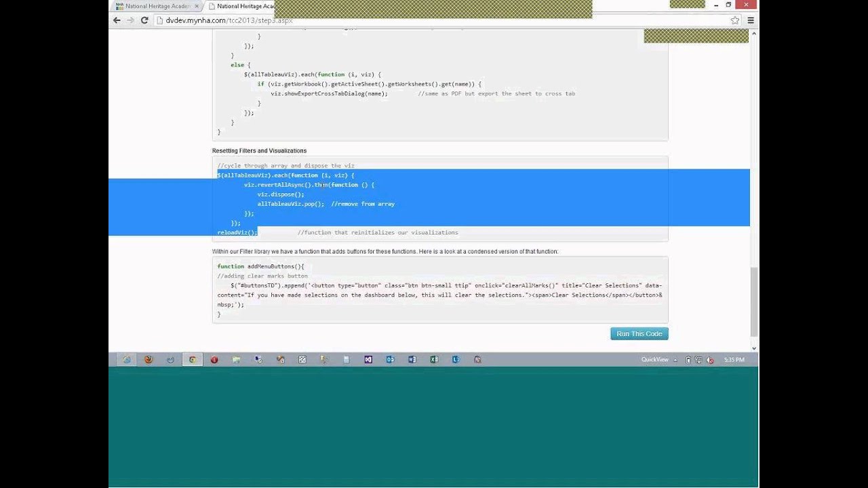Screen dimensions: 868x488
Task: Click the 'Within our Filter library' paragraph
Action: [x=385, y=251]
